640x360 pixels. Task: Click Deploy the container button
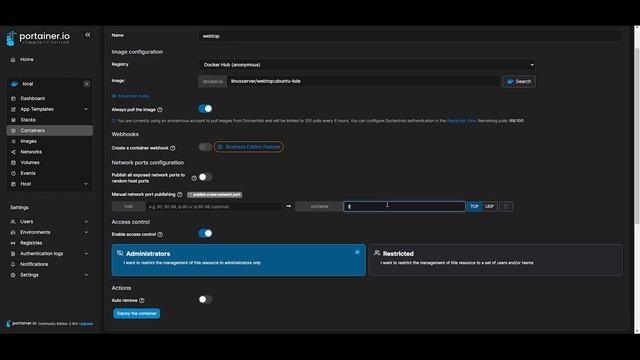tap(137, 313)
